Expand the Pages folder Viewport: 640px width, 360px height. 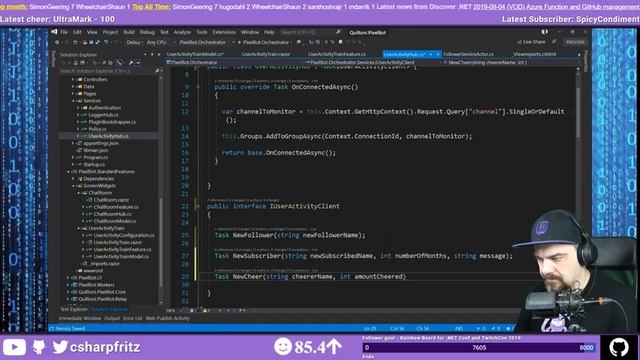[x=73, y=93]
